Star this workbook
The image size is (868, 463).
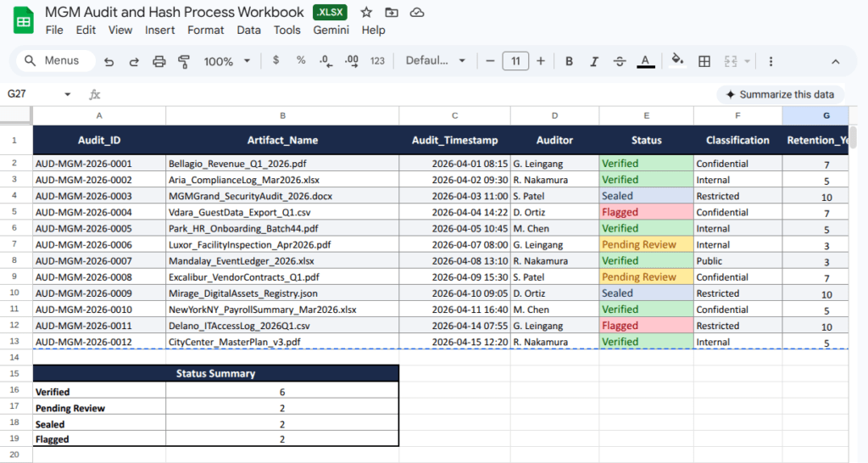(366, 13)
